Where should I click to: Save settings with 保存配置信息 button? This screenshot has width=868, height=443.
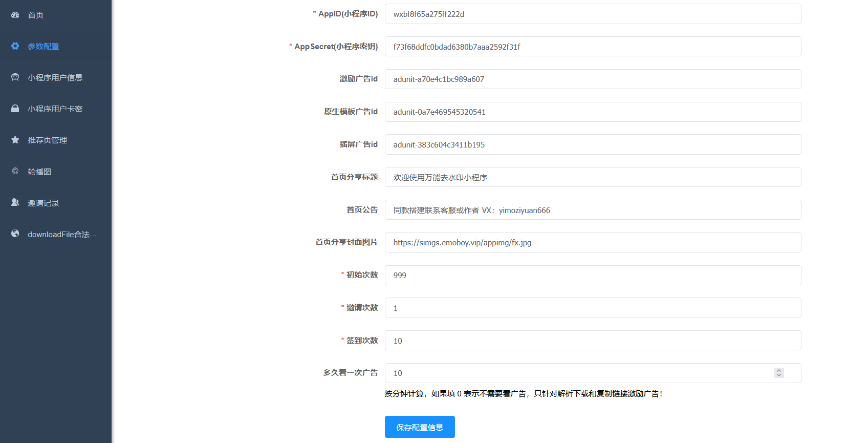coord(420,427)
